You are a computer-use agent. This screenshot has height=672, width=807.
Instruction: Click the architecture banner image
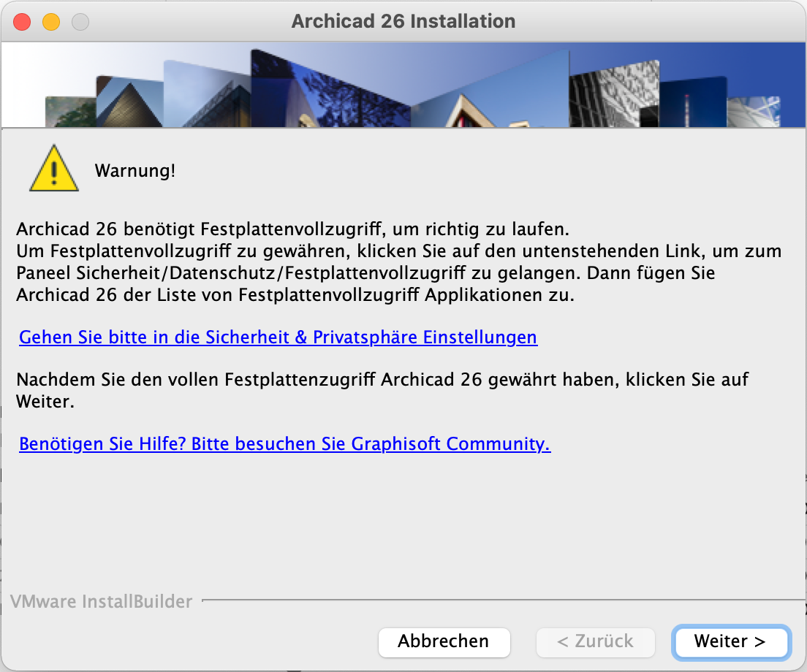(x=403, y=85)
